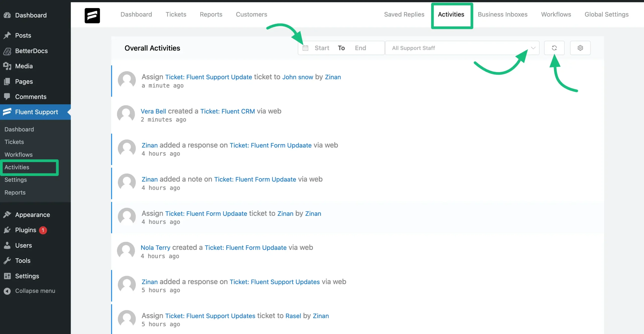Open ticket link in Nola Terry entry
This screenshot has height=334, width=644.
246,248
